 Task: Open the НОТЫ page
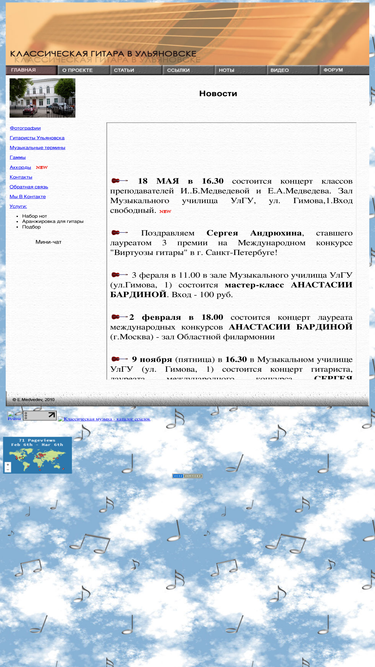point(240,70)
